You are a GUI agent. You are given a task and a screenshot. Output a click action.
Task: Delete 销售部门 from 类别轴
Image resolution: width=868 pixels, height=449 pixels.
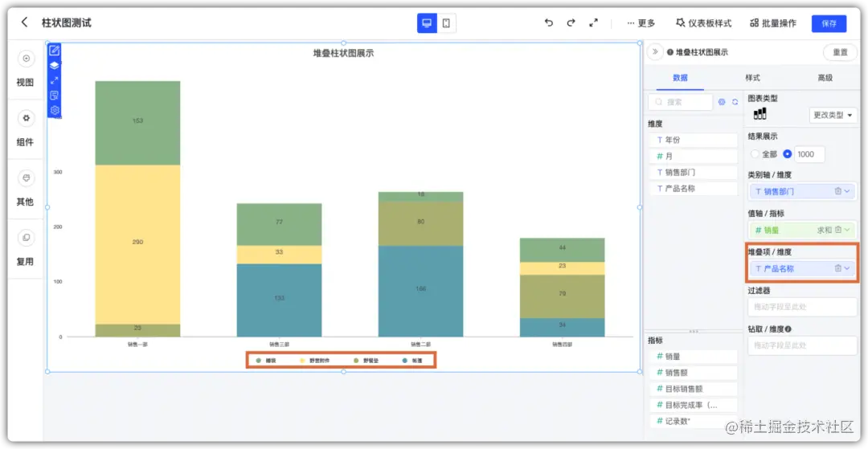[x=838, y=191]
